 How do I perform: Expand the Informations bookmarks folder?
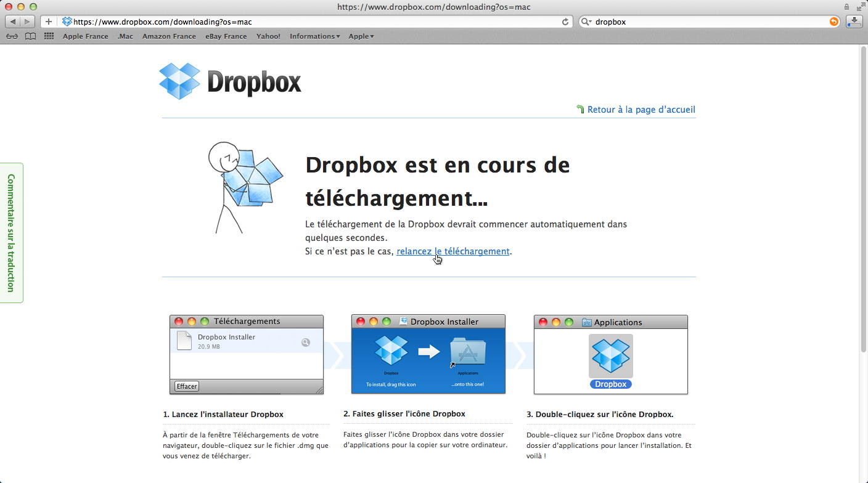point(314,36)
